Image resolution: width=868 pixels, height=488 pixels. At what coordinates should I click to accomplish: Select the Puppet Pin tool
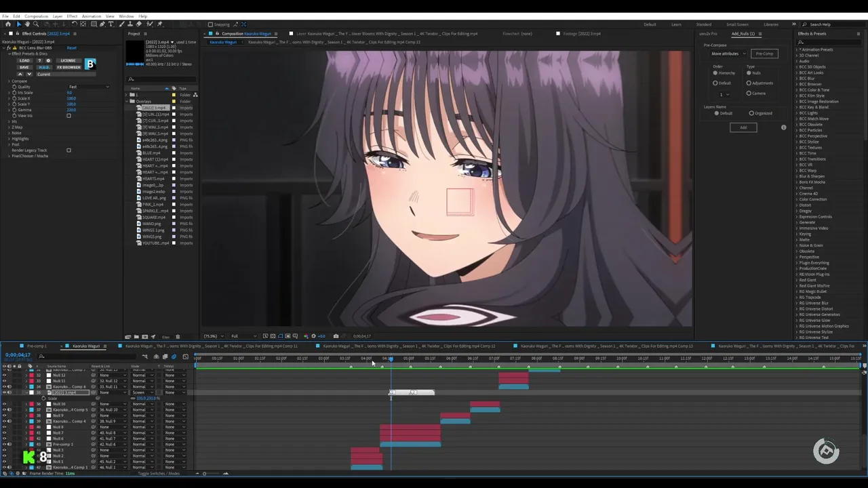(160, 24)
